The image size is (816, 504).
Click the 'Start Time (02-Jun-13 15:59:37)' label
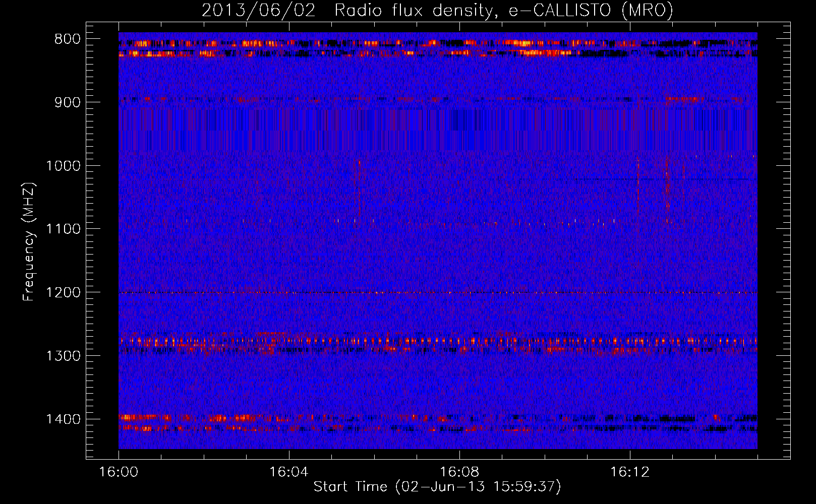(437, 487)
